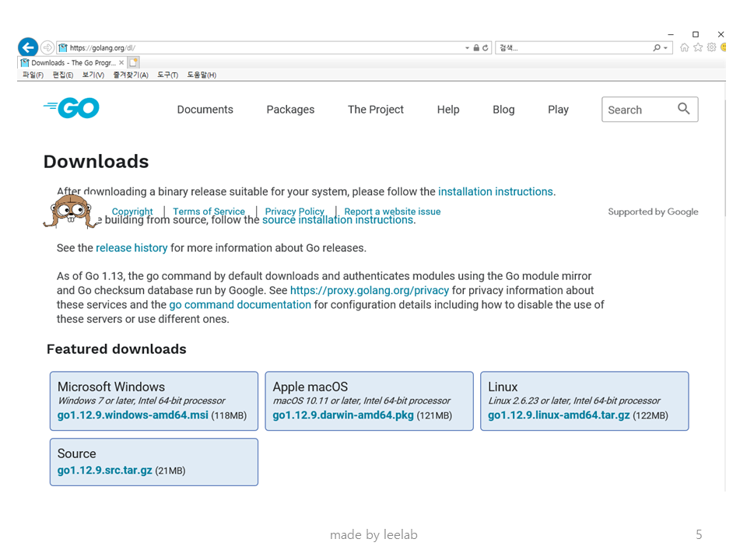Close the Downloads - The Go Progr tab
Image resolution: width=747 pixels, height=560 pixels.
click(121, 62)
